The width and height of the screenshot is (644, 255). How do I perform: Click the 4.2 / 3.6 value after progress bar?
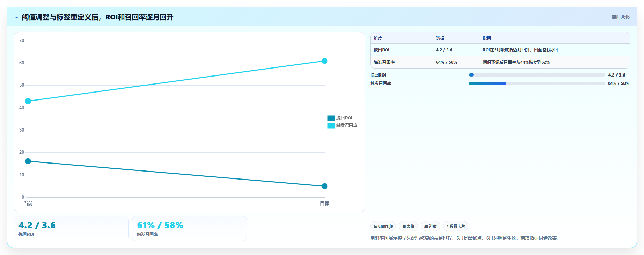pyautogui.click(x=616, y=75)
